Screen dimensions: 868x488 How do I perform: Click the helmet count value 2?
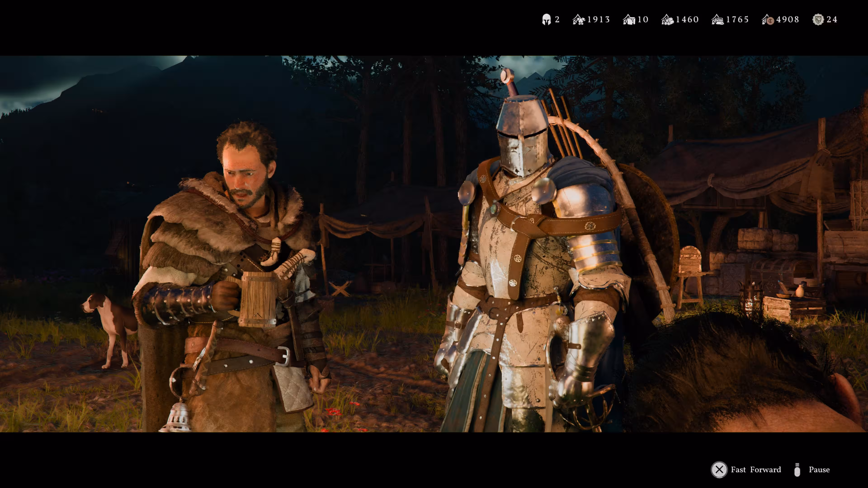[x=557, y=19]
